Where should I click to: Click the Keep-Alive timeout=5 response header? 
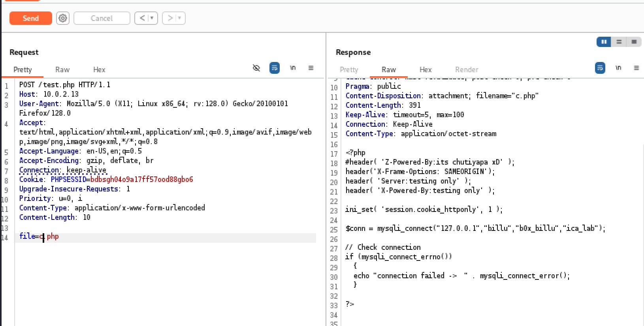pyautogui.click(x=405, y=115)
